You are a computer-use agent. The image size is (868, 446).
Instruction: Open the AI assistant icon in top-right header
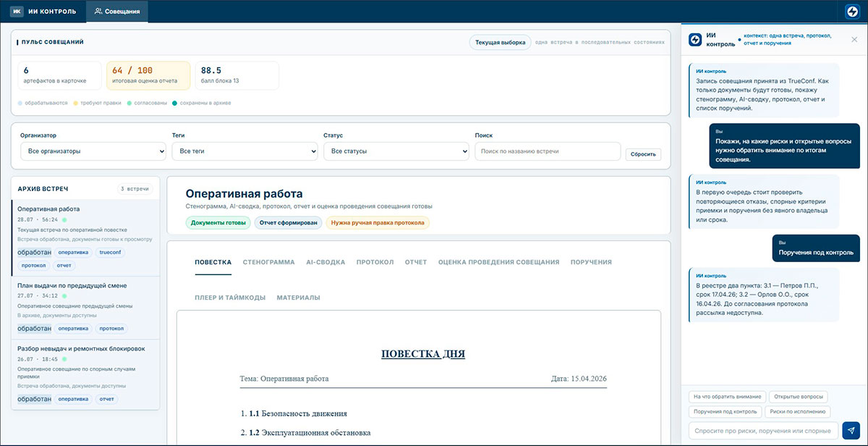coord(852,12)
